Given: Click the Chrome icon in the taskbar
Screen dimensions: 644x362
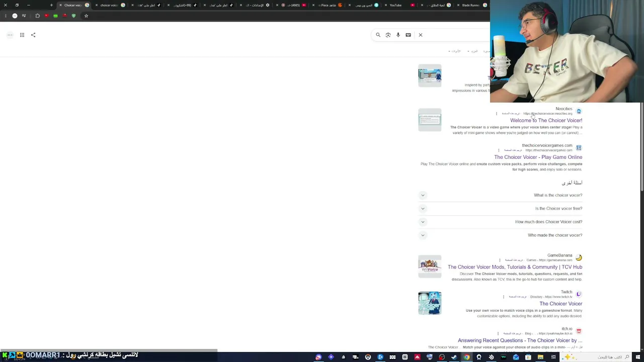Looking at the screenshot, I should pyautogui.click(x=466, y=357).
